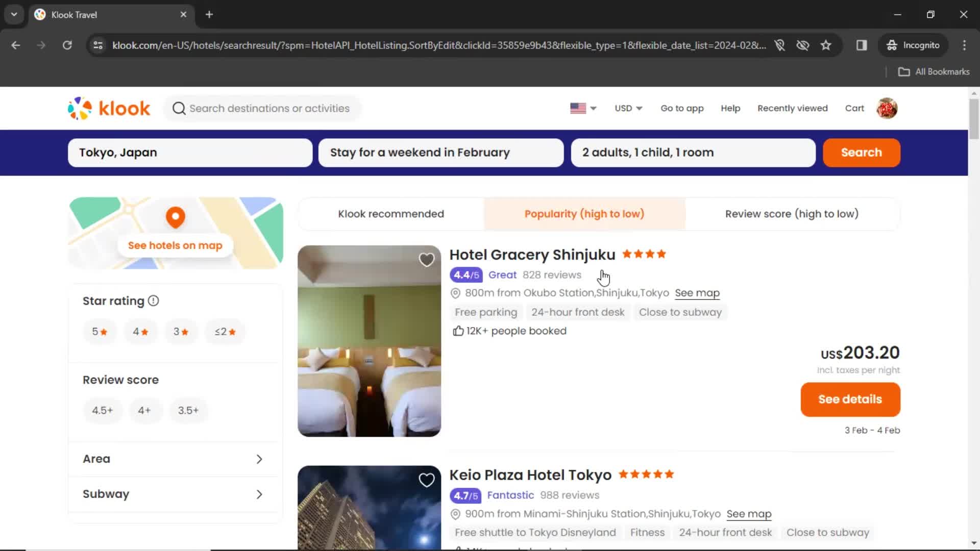Image resolution: width=980 pixels, height=551 pixels.
Task: Click the third-party cookies blocked eye icon
Action: (803, 45)
